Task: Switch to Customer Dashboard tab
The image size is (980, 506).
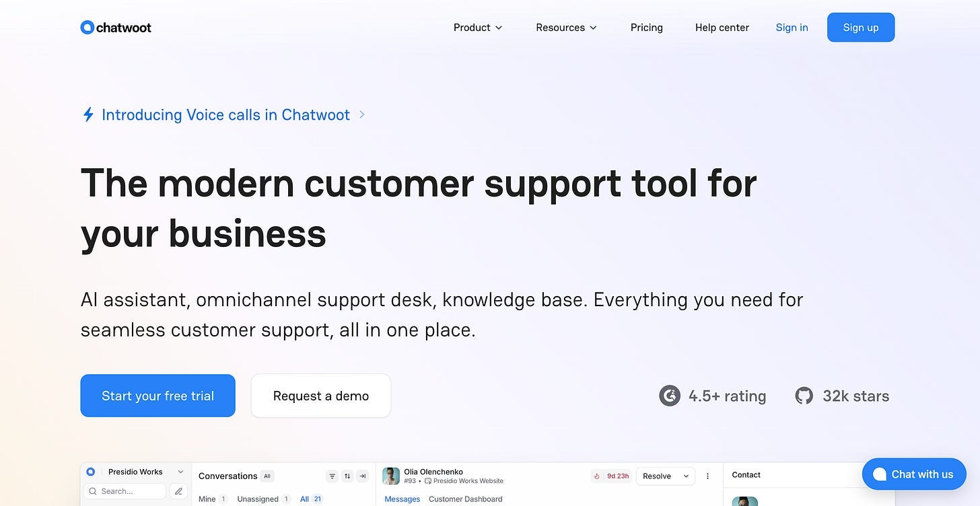Action: pos(466,499)
